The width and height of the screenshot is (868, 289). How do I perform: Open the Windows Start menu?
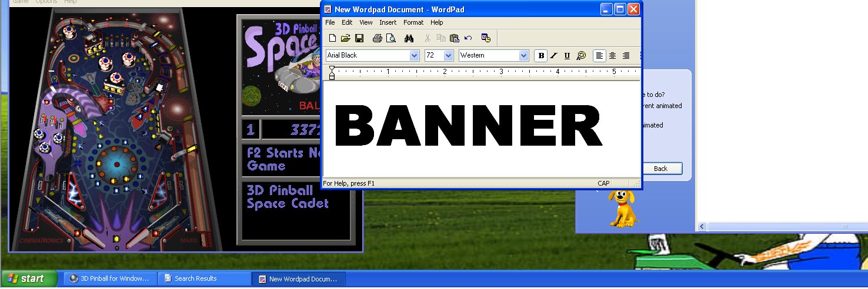click(29, 278)
